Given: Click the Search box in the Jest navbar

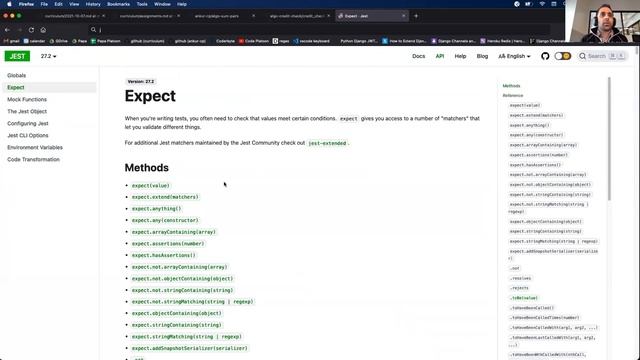Looking at the screenshot, I should (x=602, y=56).
